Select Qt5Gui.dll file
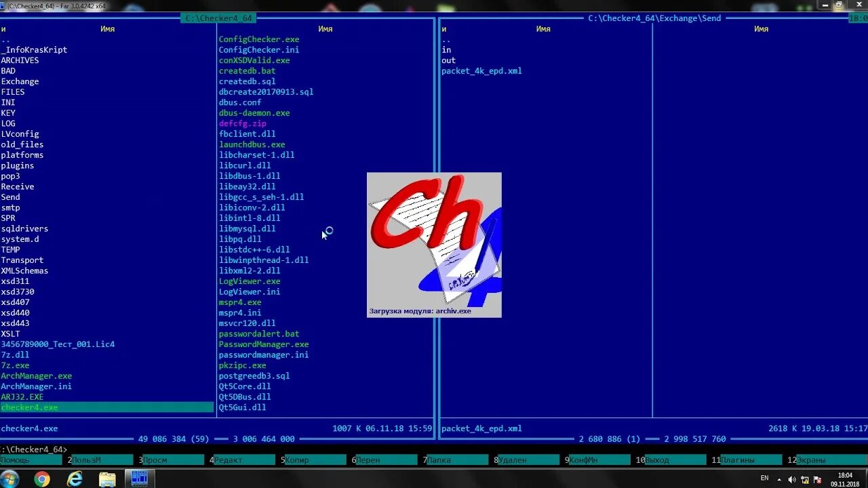Screen dimensions: 868x488 point(242,407)
